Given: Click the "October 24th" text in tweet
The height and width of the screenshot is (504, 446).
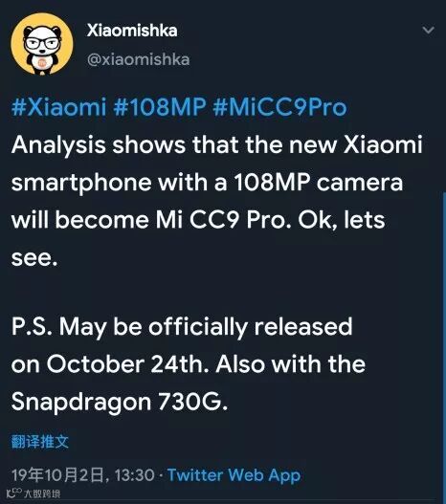Looking at the screenshot, I should [127, 364].
